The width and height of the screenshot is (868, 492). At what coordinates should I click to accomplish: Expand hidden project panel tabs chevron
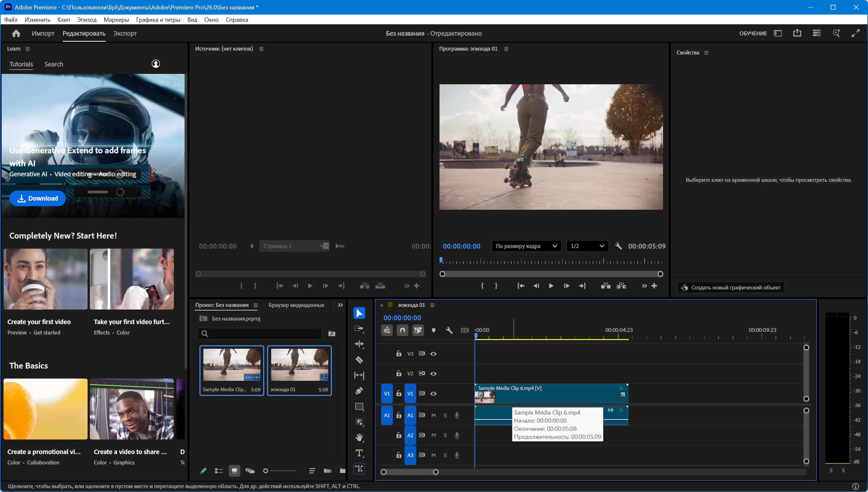click(340, 305)
